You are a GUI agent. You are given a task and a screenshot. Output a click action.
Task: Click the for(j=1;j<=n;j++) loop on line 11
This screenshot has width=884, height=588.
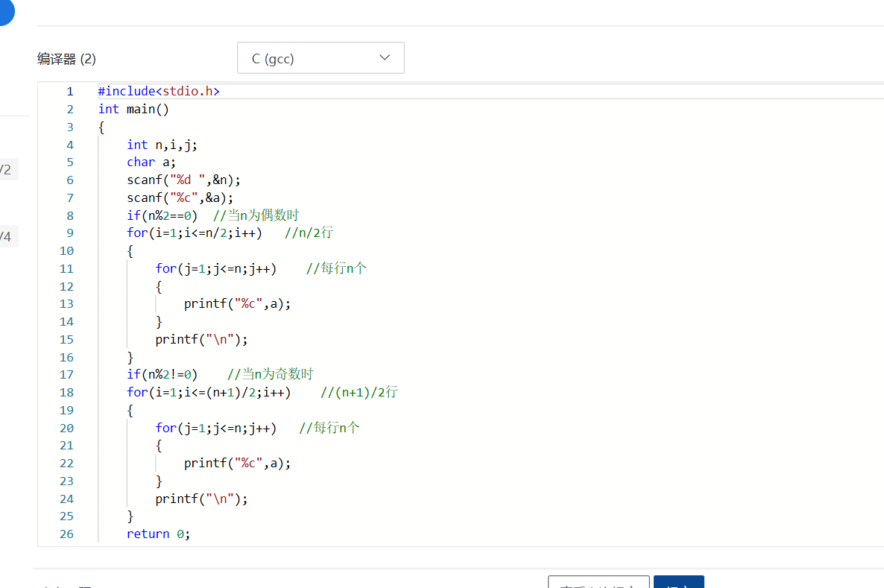click(216, 268)
